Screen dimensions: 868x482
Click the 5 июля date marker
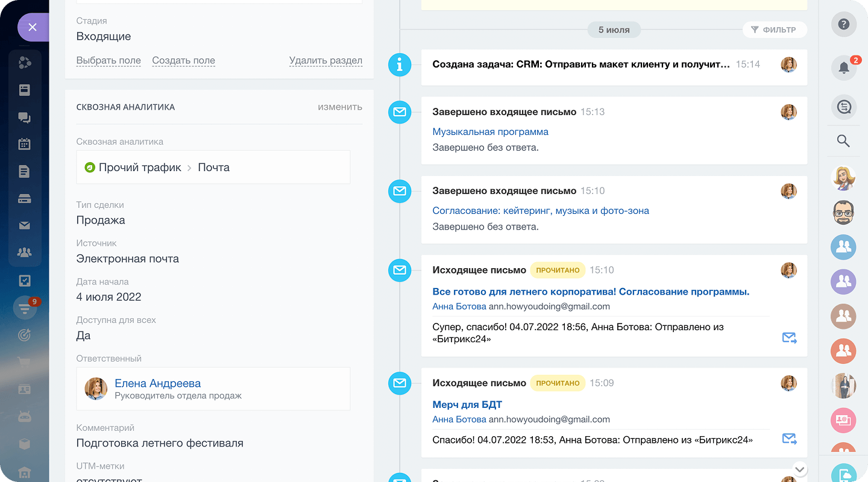(x=614, y=30)
